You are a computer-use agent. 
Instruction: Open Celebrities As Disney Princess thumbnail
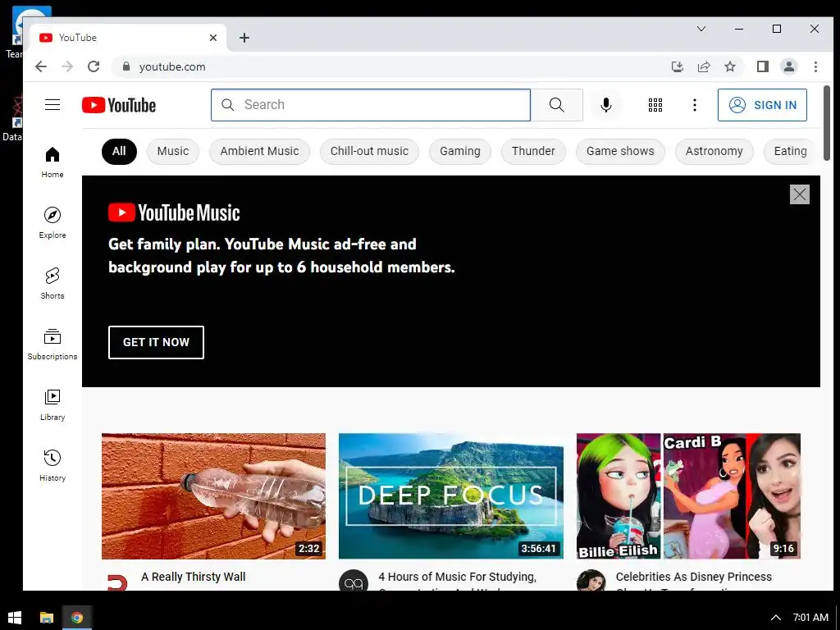688,496
